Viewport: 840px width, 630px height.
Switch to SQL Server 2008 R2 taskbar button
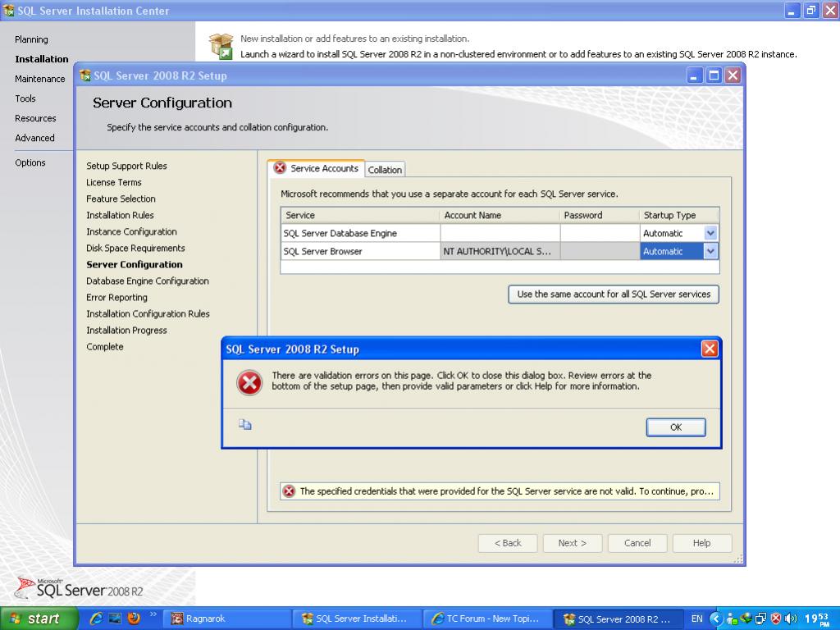coord(619,619)
